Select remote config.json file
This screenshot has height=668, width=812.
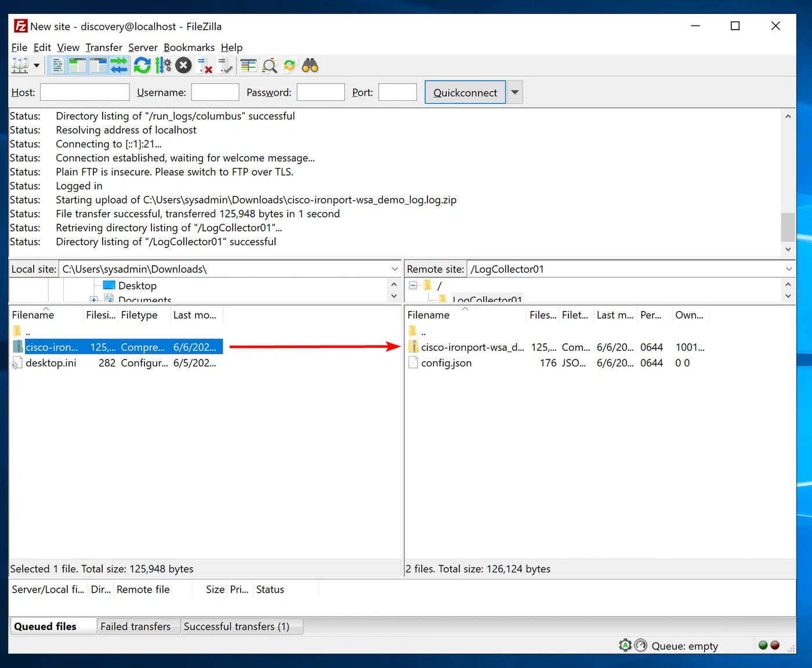coord(557,362)
